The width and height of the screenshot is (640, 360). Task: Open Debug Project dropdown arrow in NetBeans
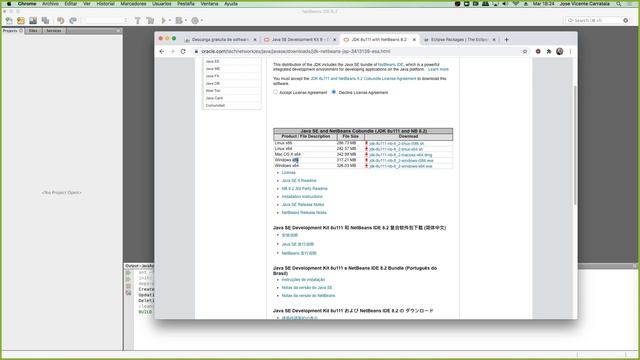[x=186, y=20]
